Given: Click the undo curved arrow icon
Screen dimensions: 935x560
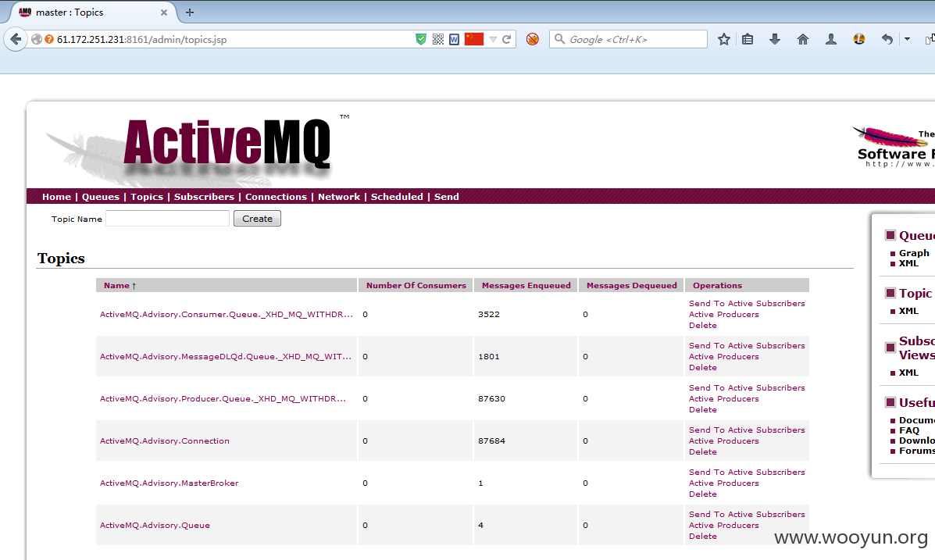Looking at the screenshot, I should click(887, 39).
